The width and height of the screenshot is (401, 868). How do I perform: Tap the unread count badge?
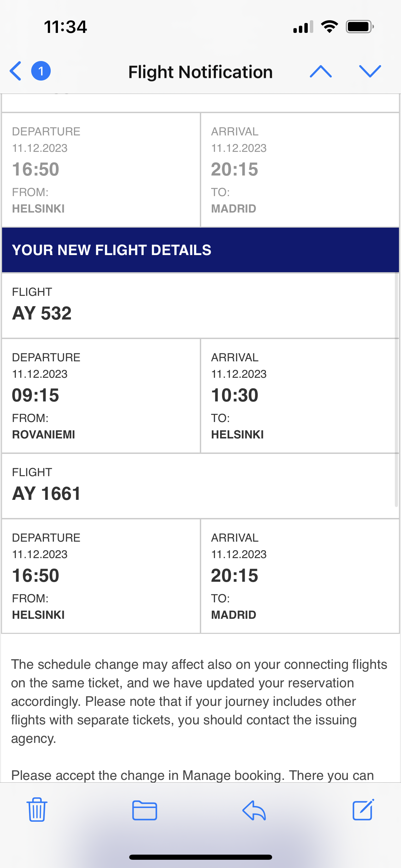(x=41, y=71)
